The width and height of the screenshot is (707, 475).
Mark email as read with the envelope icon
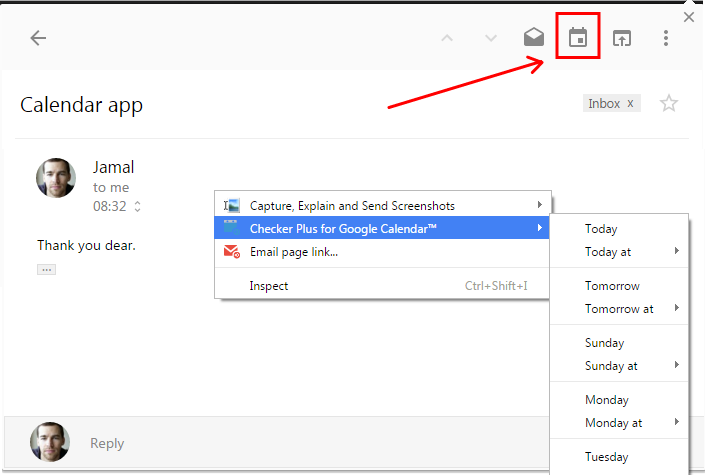[x=534, y=37]
